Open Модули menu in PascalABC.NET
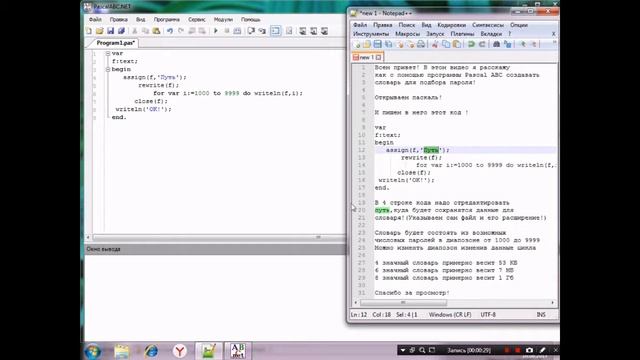Viewport: 640px width, 360px height. coord(223,20)
